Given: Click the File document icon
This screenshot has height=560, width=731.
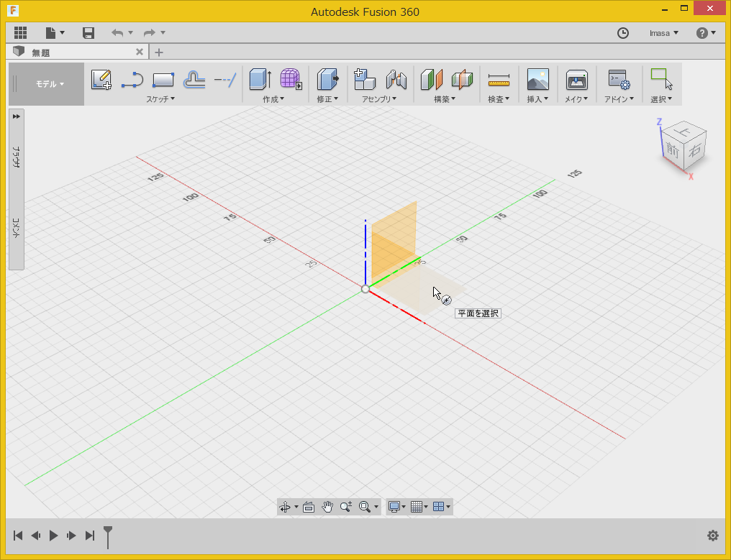Looking at the screenshot, I should point(50,32).
